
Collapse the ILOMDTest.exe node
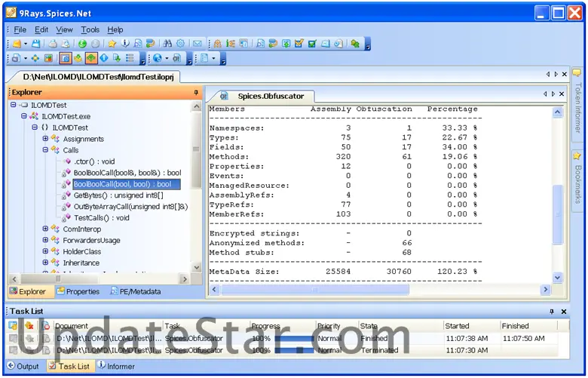[x=24, y=116]
